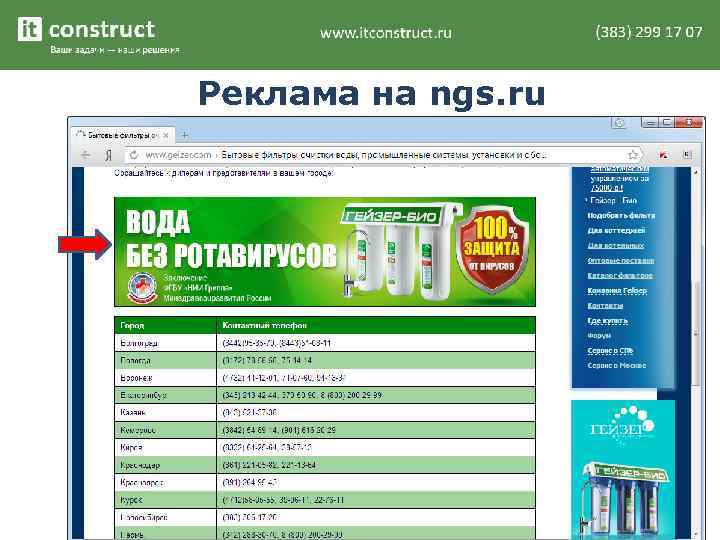Maximize the browser window
This screenshot has width=720, height=540.
(667, 123)
